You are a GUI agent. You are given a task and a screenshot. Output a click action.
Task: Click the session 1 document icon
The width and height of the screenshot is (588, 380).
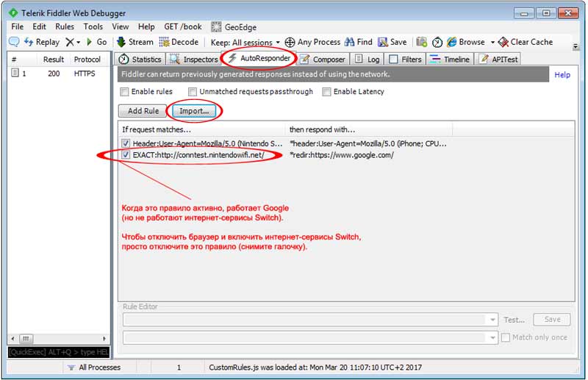click(x=15, y=73)
